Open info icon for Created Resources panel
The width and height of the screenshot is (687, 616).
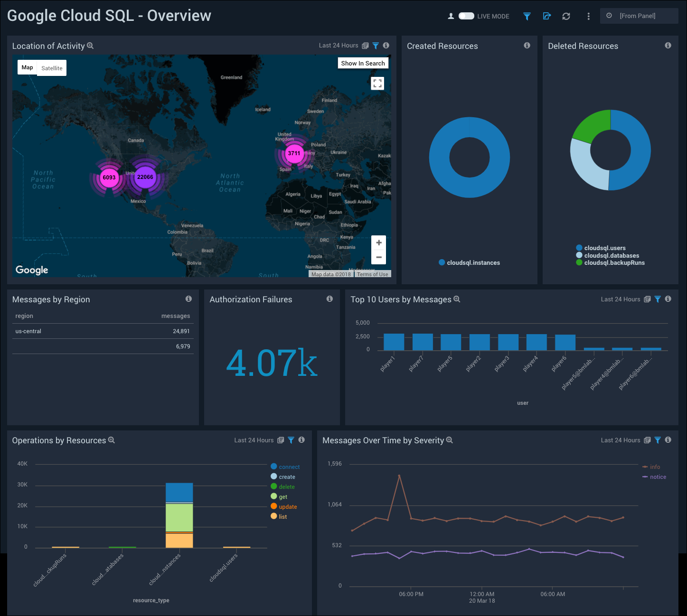point(527,46)
